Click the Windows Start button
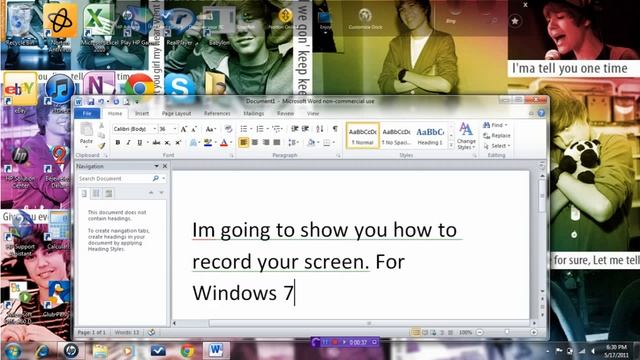 13,351
